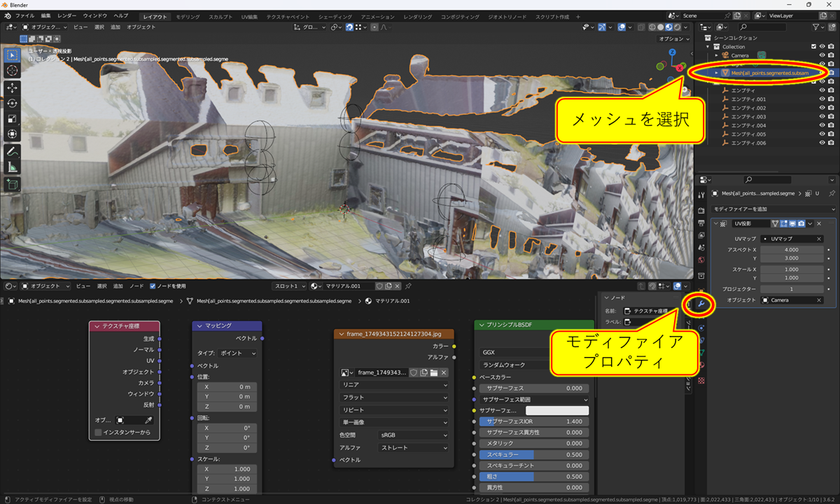Click the ノード menu in node editor header

pos(137,286)
